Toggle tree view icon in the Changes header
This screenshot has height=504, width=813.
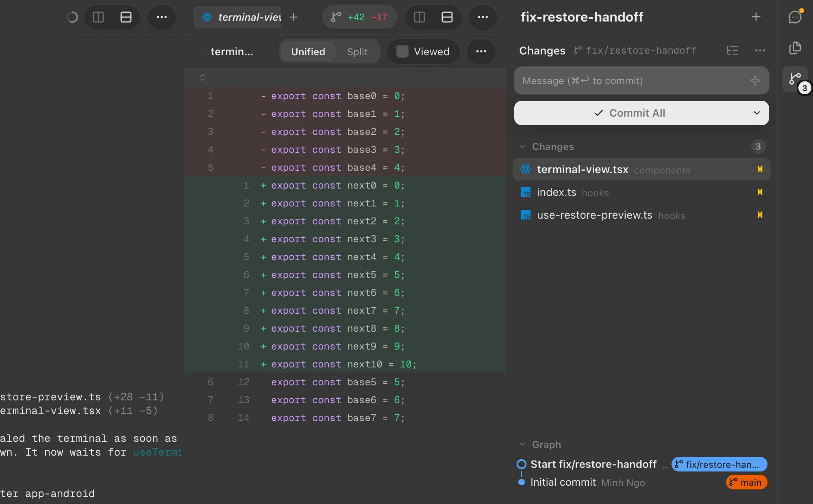coord(732,50)
